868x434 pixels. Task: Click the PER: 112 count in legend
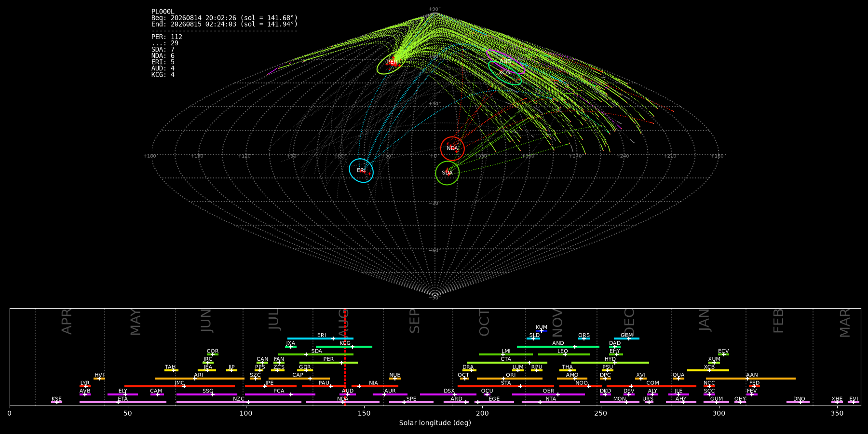click(167, 37)
